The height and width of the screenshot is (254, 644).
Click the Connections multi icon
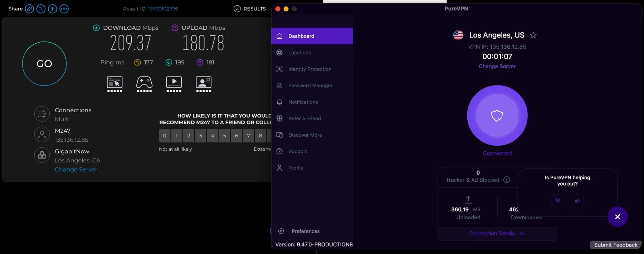click(42, 114)
